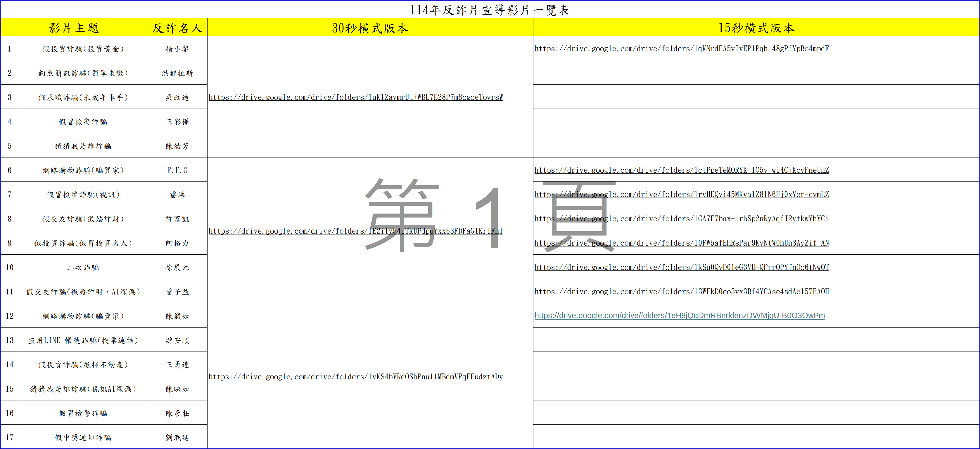Select the 30秒橫式版本 header cell
This screenshot has height=449, width=980.
370,28
